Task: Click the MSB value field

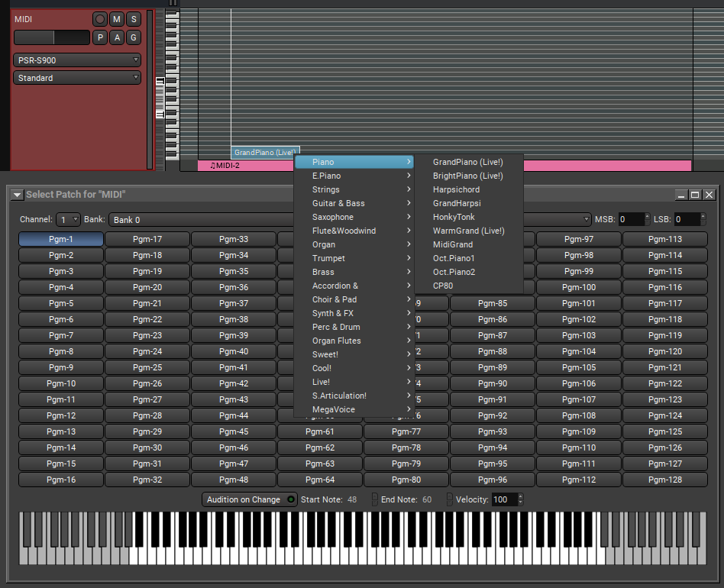Action: click(631, 220)
